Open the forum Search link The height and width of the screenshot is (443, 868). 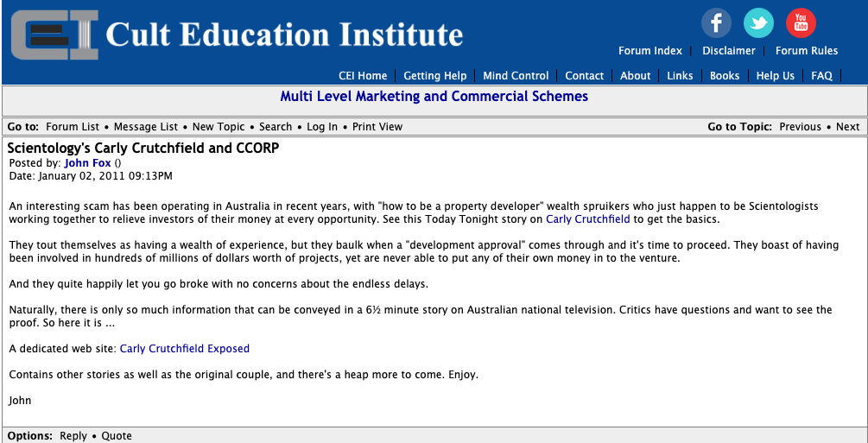276,127
